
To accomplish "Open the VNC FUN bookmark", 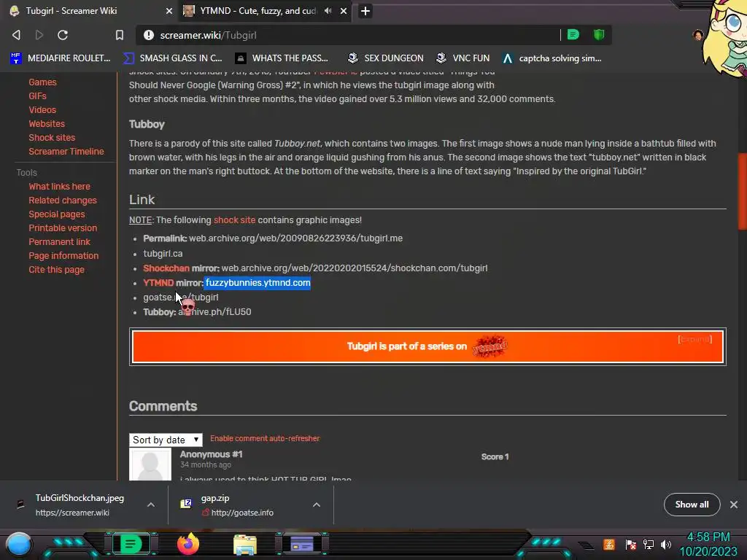I will (463, 58).
